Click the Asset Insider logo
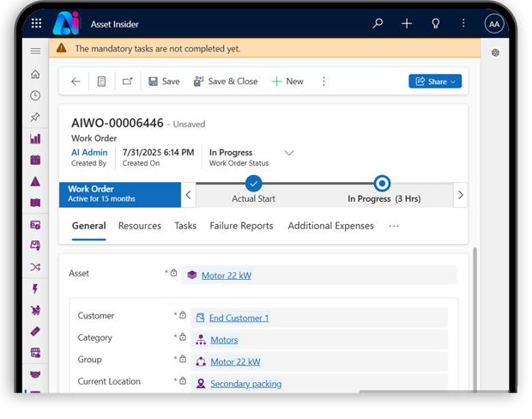 (x=66, y=23)
